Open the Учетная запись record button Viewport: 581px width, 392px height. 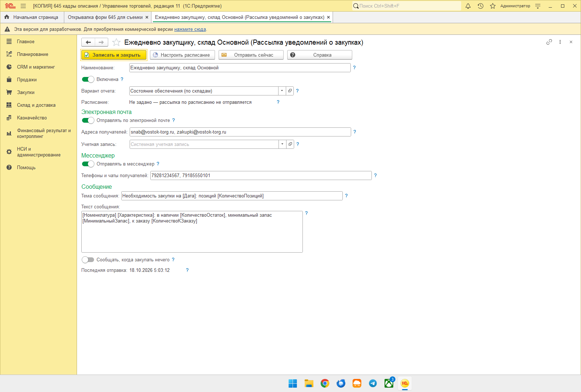click(x=290, y=144)
